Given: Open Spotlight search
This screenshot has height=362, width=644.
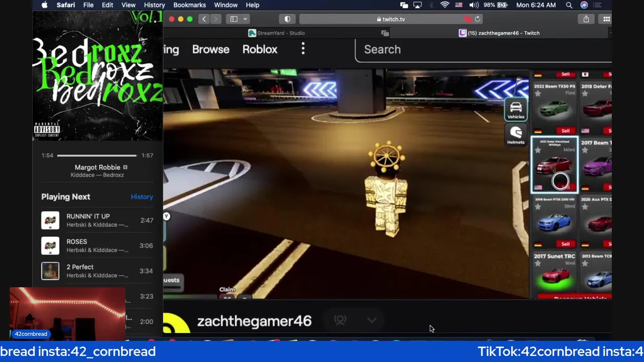Looking at the screenshot, I should point(569,5).
